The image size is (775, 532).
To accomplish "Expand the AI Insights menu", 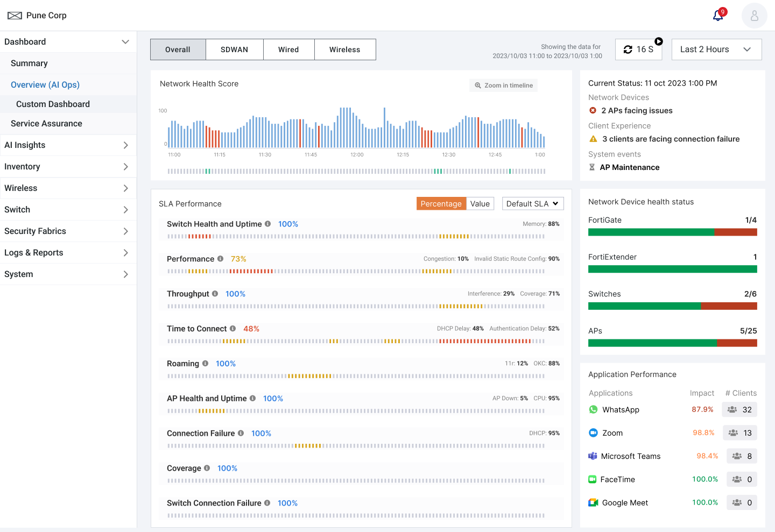I will point(67,145).
